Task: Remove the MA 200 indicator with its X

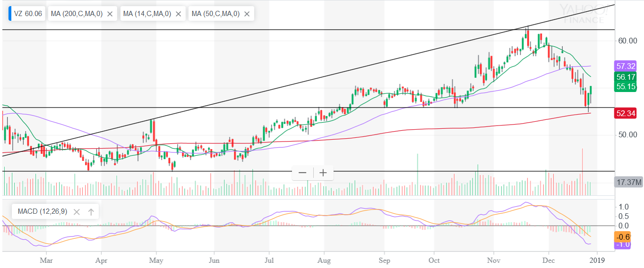Action: tap(110, 14)
